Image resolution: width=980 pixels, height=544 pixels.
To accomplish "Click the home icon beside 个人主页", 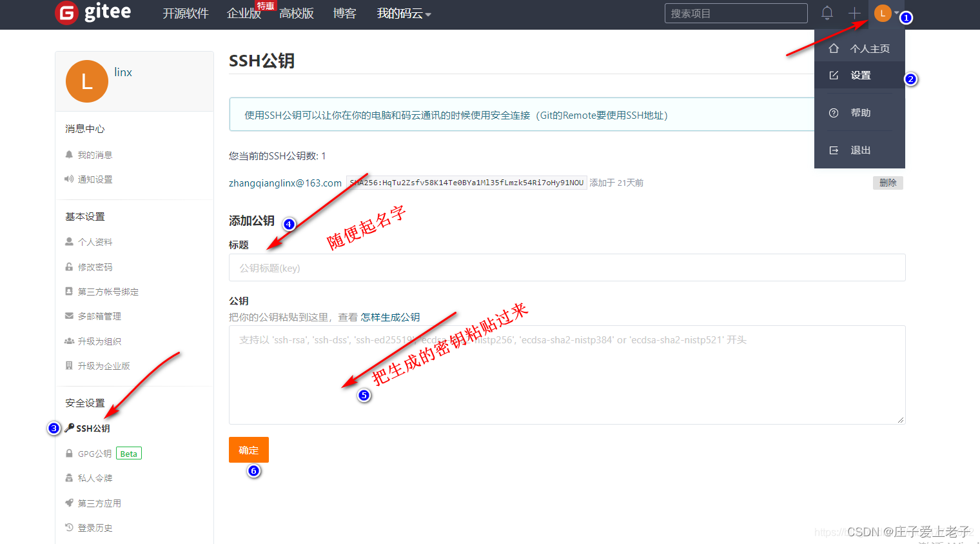I will [834, 48].
